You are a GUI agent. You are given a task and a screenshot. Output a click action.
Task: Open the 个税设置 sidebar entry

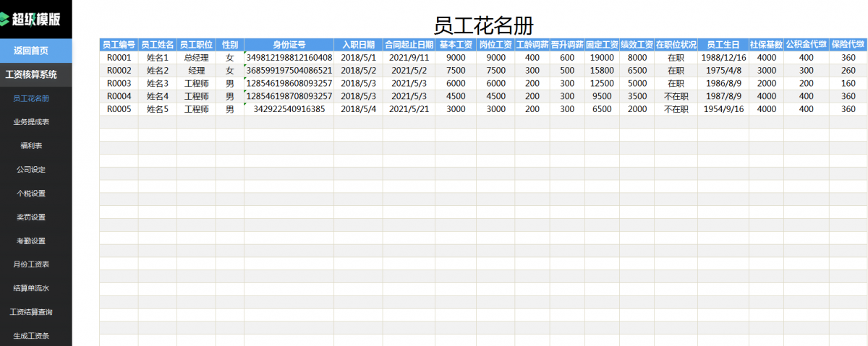click(x=31, y=194)
